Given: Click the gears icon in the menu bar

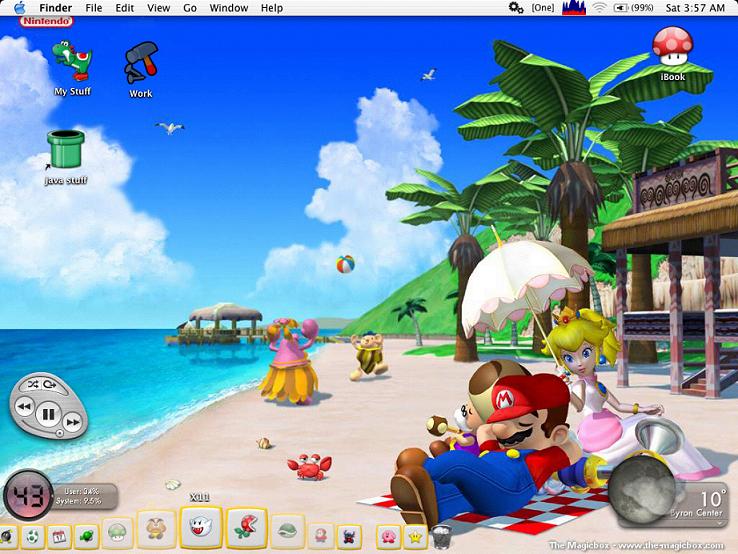Looking at the screenshot, I should [516, 8].
